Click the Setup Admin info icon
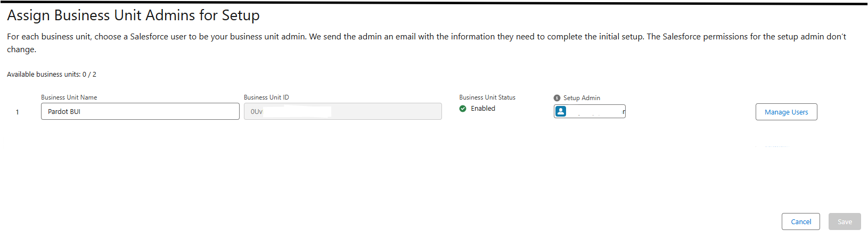The width and height of the screenshot is (868, 238). click(x=557, y=98)
